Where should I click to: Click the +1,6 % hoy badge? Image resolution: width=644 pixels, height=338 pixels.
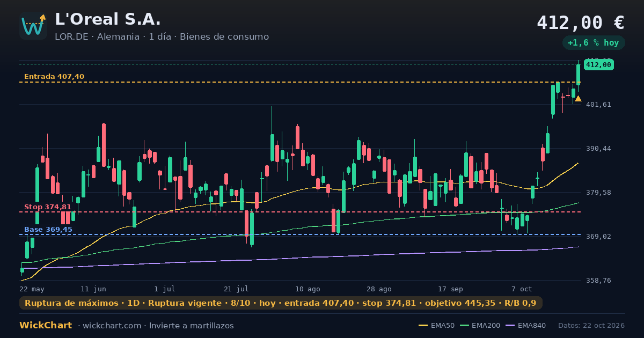593,43
